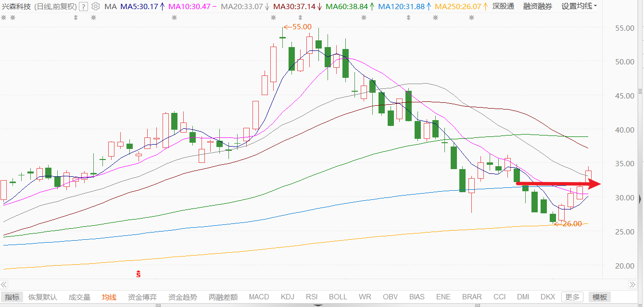Click the (日线,前复权) period label
The width and height of the screenshot is (644, 307).
(x=55, y=7)
